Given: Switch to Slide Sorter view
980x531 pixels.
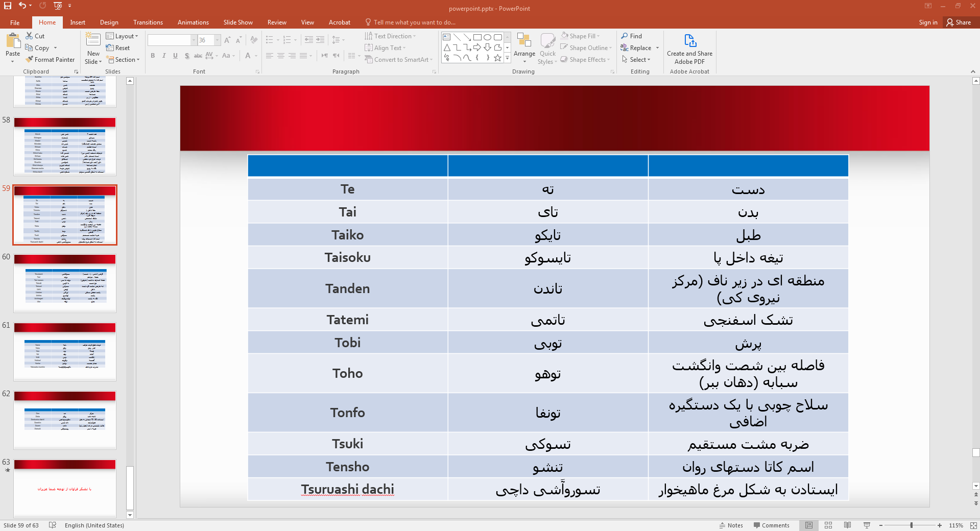Looking at the screenshot, I should (x=828, y=525).
